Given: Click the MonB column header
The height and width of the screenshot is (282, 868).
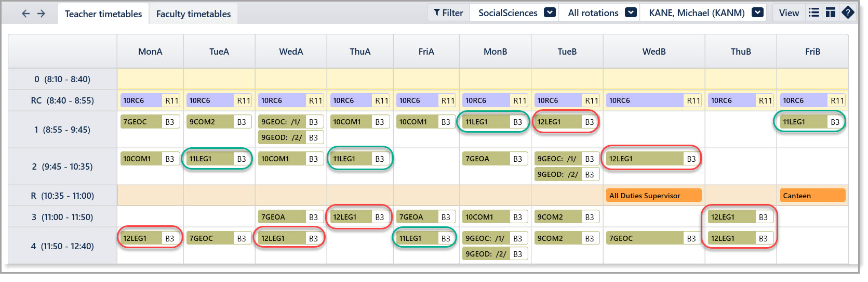Looking at the screenshot, I should 496,52.
